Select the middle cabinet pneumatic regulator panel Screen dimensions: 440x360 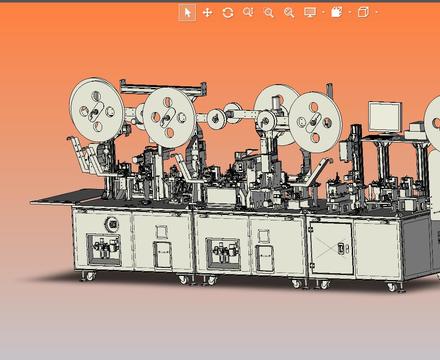pyautogui.click(x=223, y=253)
